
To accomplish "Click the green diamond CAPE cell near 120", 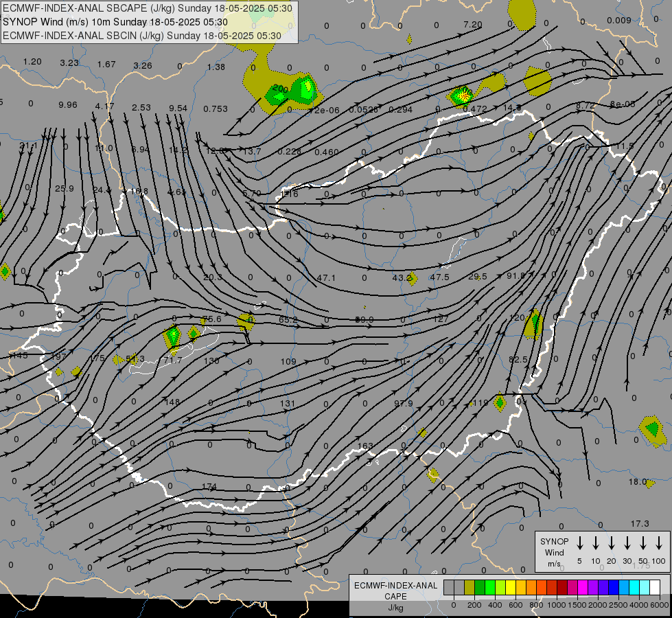I will [535, 323].
